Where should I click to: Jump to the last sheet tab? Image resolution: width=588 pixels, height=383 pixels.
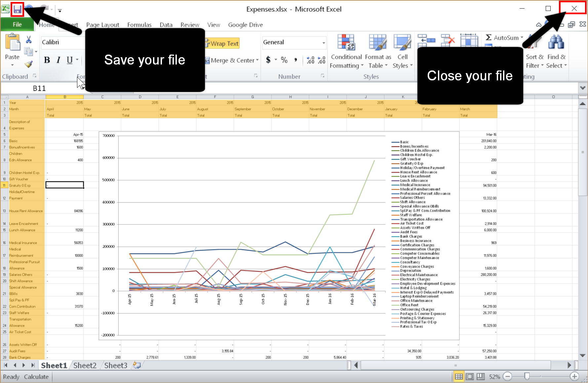coord(33,365)
